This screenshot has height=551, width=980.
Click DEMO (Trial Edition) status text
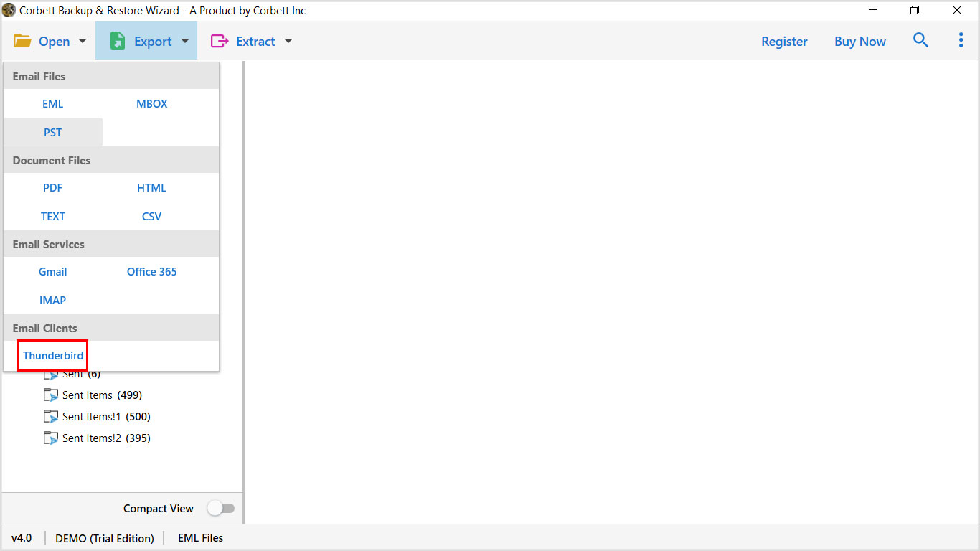(x=105, y=538)
